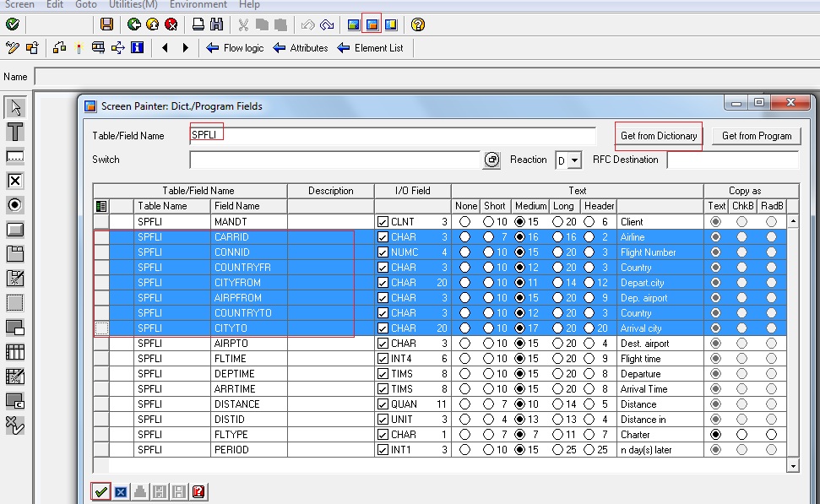
Task: Click the yellow Exit up-arrow icon
Action: [x=152, y=24]
